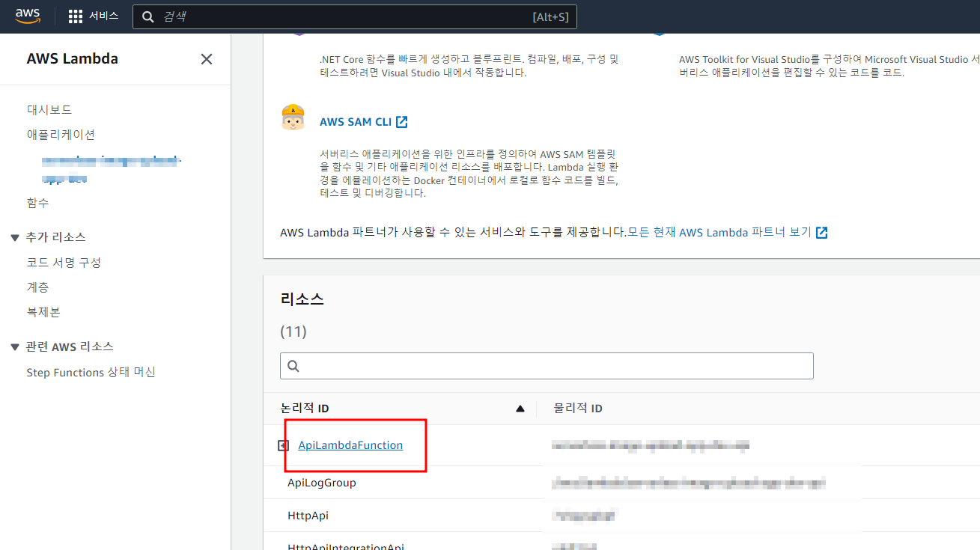Open the ApiLambdaFunction resource link
This screenshot has width=980, height=550.
350,445
